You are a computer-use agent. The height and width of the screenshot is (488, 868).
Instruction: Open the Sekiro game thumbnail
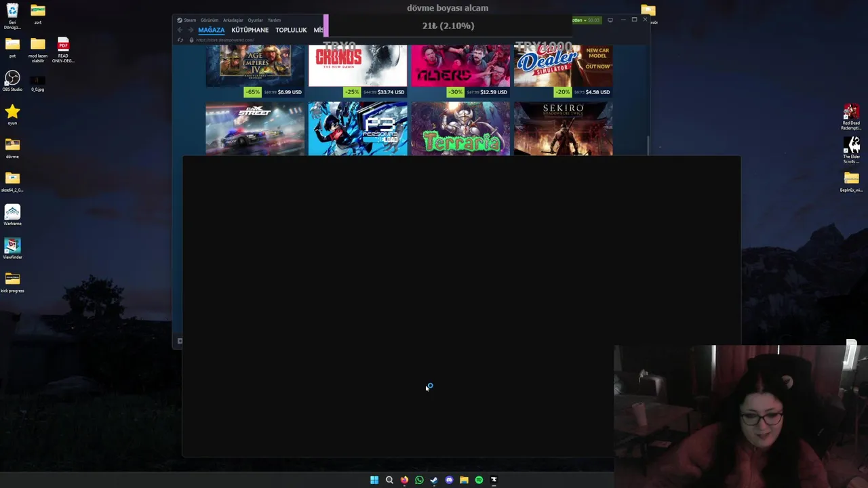(563, 129)
